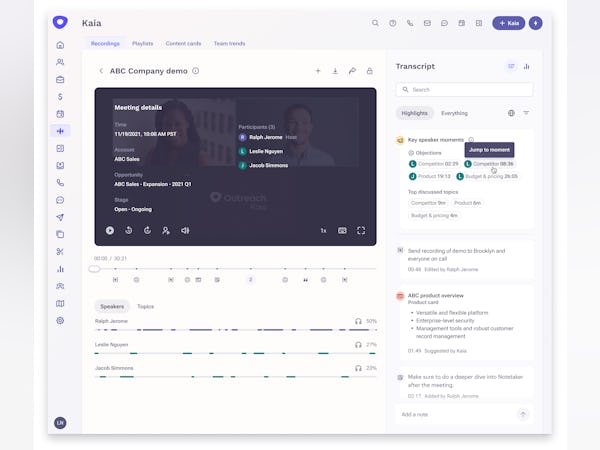The height and width of the screenshot is (450, 600).
Task: Switch to the Team trends tab
Action: (229, 44)
